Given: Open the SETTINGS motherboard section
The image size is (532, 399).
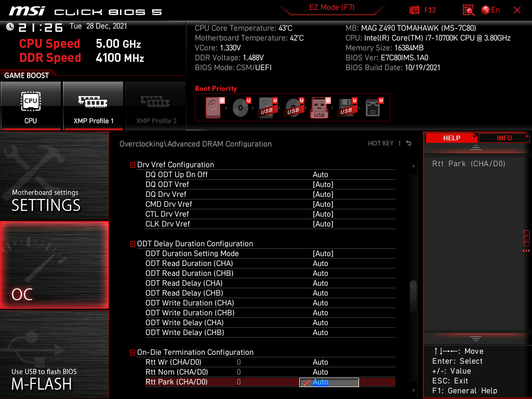Looking at the screenshot, I should point(54,176).
